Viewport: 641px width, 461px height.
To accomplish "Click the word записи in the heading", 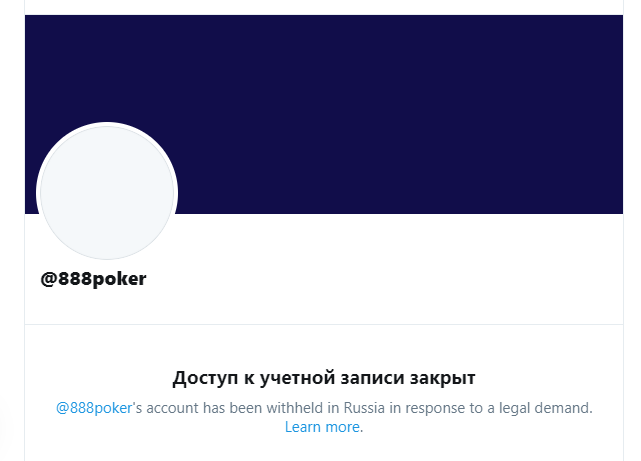I will coord(372,378).
